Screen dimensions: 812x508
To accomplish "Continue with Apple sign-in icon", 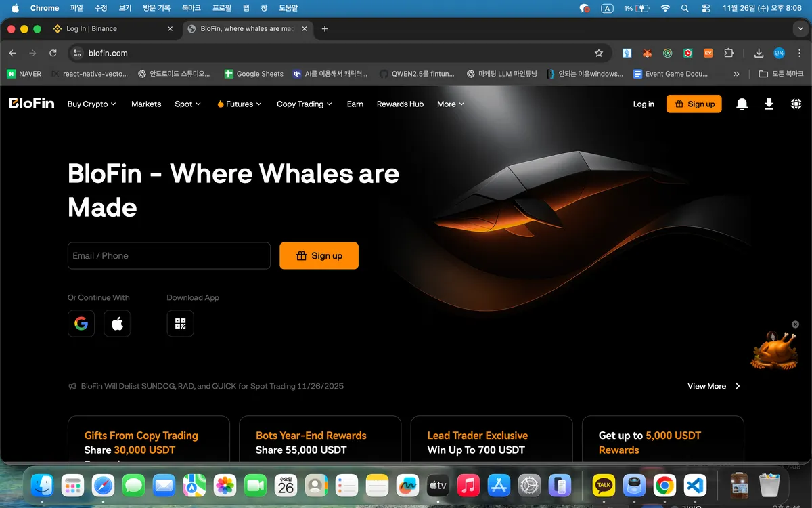I will 117,324.
